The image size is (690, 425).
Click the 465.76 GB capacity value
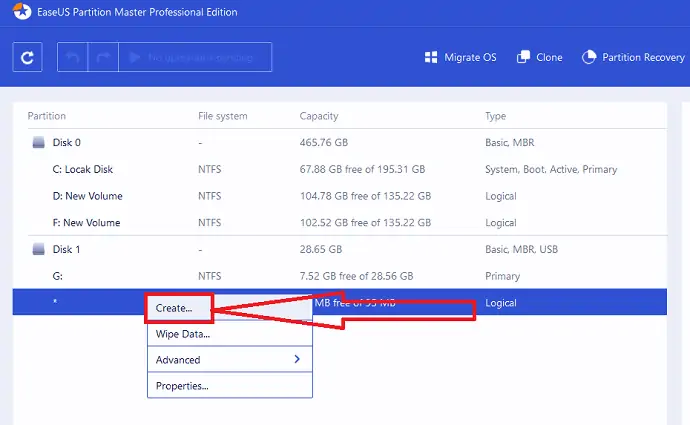coord(324,143)
